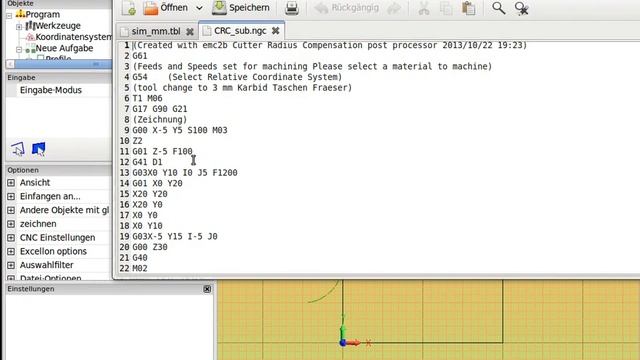Activate the outline selection mode icon
This screenshot has width=640, height=360.
(18, 149)
